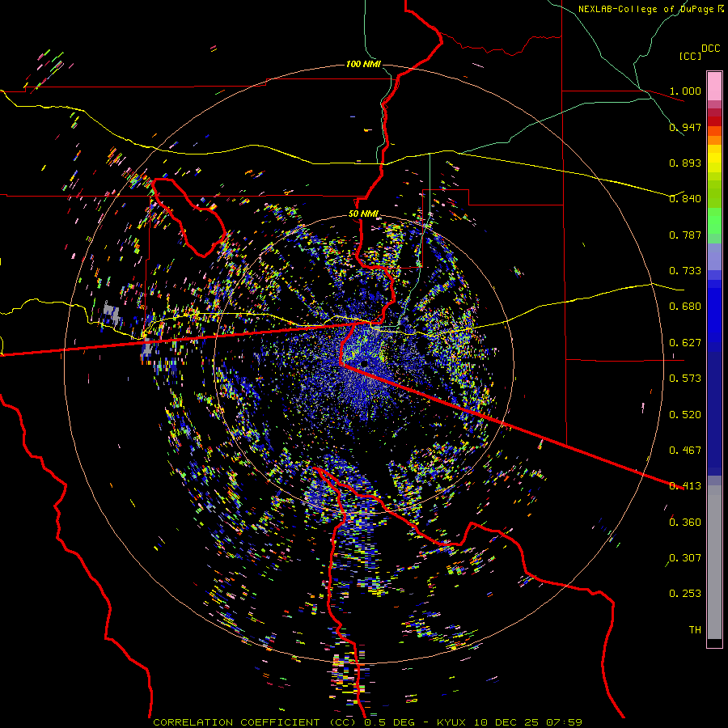
Task: Pick the pink segment of the color bar
Action: click(714, 86)
